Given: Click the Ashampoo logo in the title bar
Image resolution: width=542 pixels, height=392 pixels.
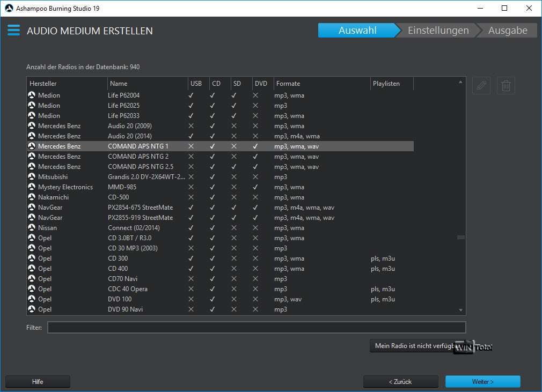Looking at the screenshot, I should tap(9, 8).
